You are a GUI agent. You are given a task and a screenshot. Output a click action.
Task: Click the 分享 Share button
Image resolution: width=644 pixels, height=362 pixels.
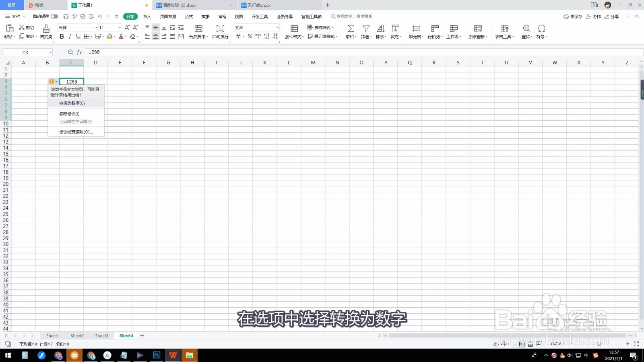click(x=612, y=16)
